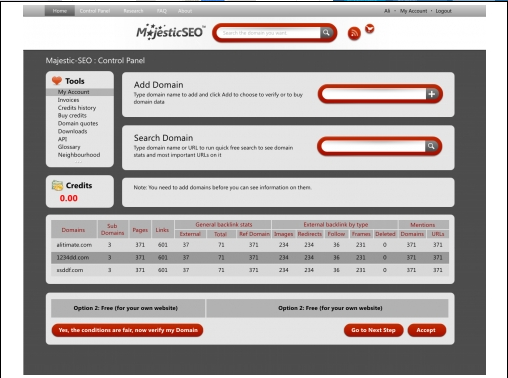The height and width of the screenshot is (378, 508).
Task: Click the Redirects column header
Action: 310,234
